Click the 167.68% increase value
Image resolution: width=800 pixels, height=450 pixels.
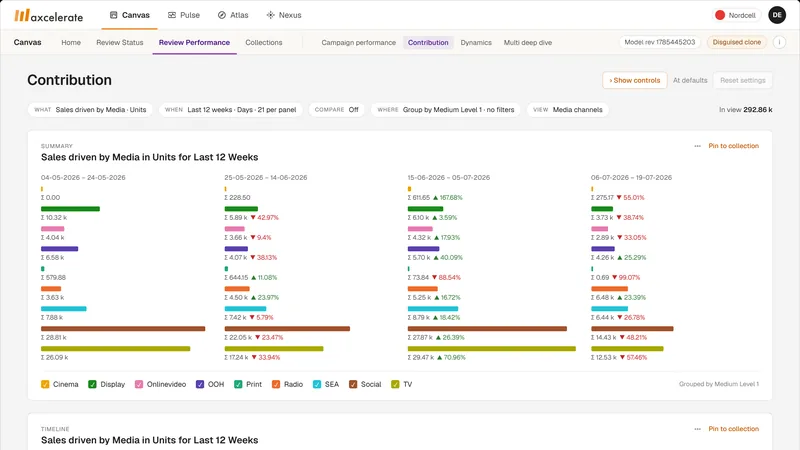pos(448,197)
